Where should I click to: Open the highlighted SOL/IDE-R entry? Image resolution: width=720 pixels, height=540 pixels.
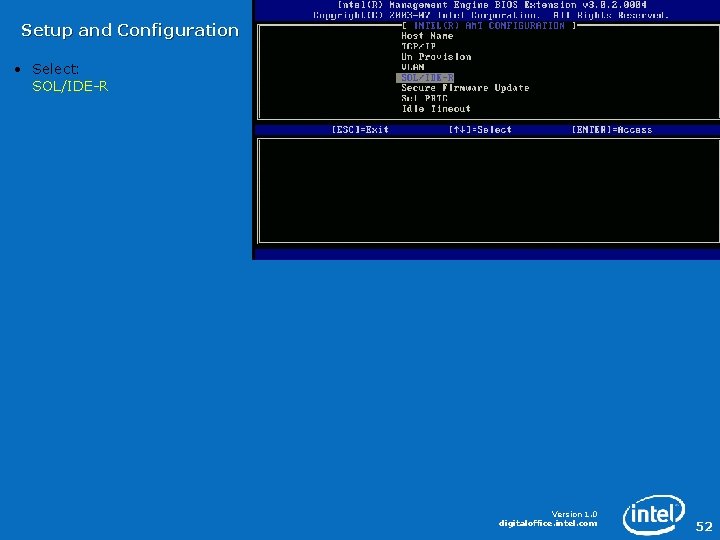[x=425, y=78]
